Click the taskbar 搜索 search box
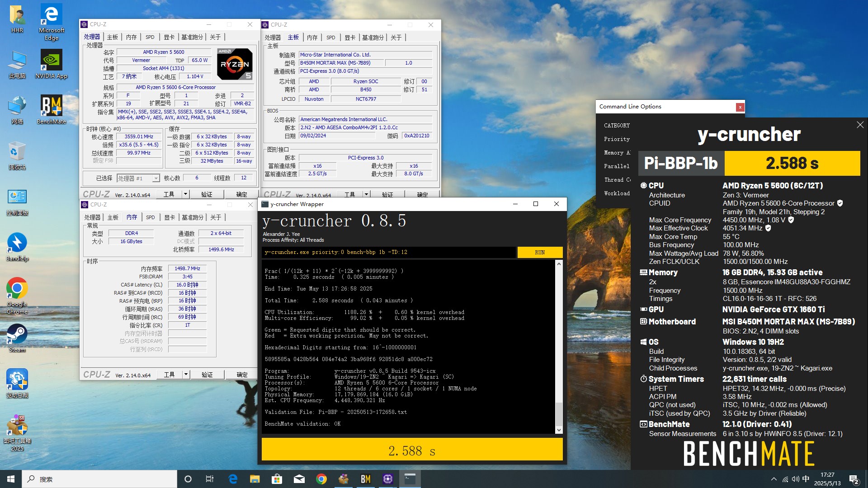Image resolution: width=868 pixels, height=488 pixels. tap(99, 479)
